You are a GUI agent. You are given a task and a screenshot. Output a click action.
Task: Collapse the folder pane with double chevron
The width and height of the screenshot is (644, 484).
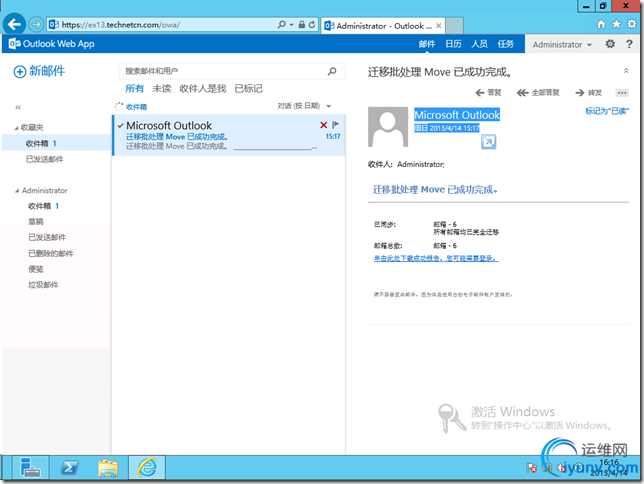(x=18, y=107)
